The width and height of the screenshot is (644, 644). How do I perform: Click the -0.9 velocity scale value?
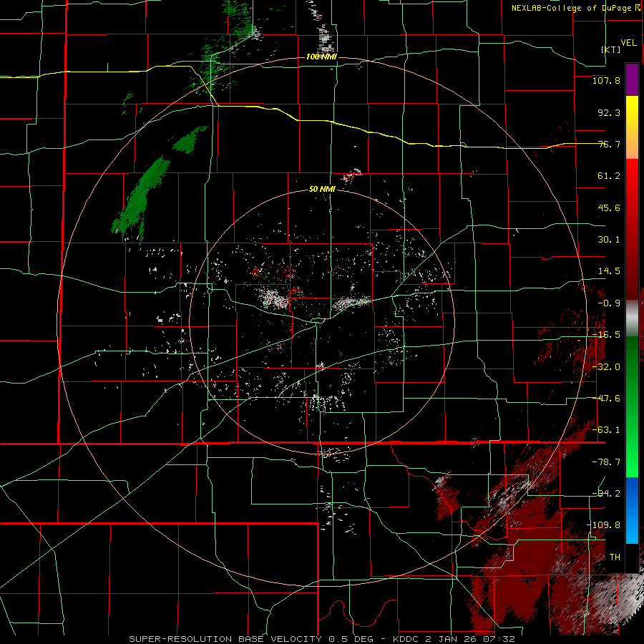coord(609,303)
